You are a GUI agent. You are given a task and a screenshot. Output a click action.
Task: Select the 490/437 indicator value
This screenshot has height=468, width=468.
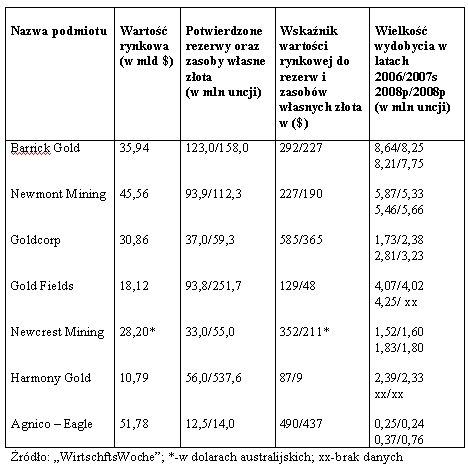[301, 424]
